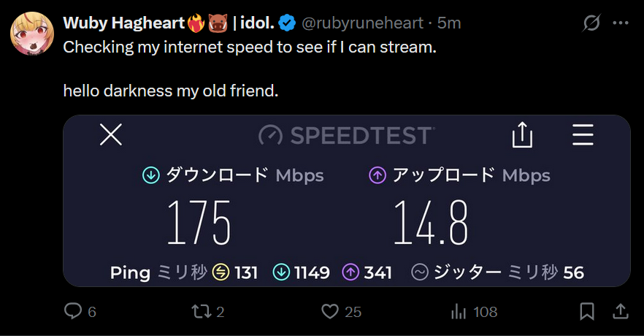Click the SPEEDTEST logo in the image
The image size is (644, 336).
(x=346, y=136)
